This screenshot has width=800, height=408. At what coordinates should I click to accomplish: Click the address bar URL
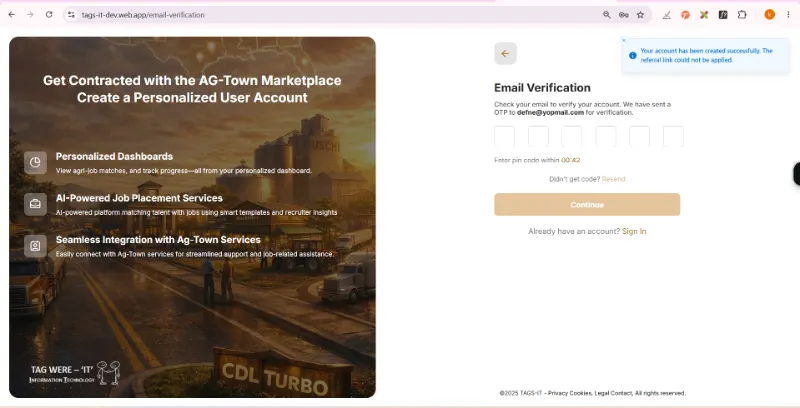coord(143,15)
